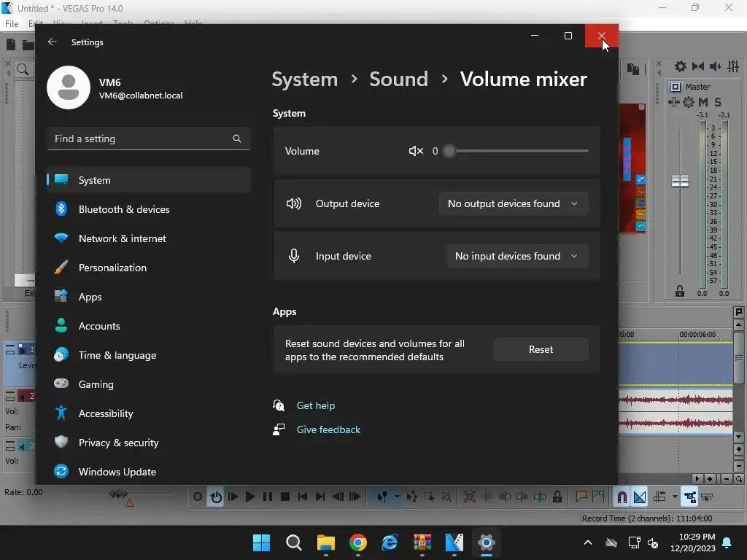Insert a marker in VEGAS toolbar
Screen dimensions: 747x560
[581, 497]
